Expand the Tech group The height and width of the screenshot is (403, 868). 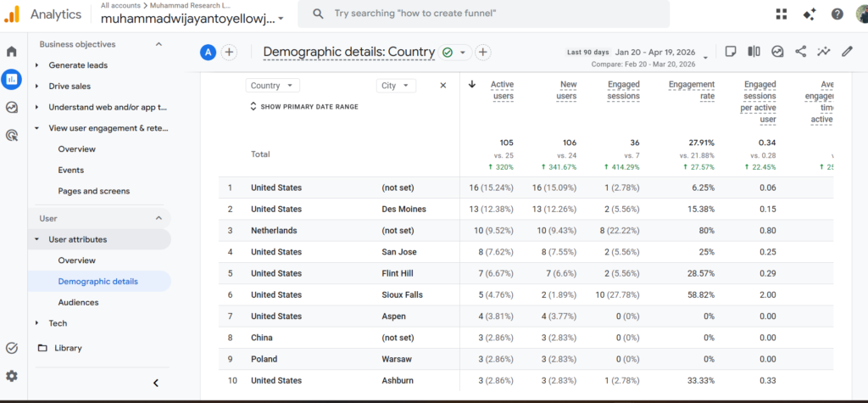(36, 323)
